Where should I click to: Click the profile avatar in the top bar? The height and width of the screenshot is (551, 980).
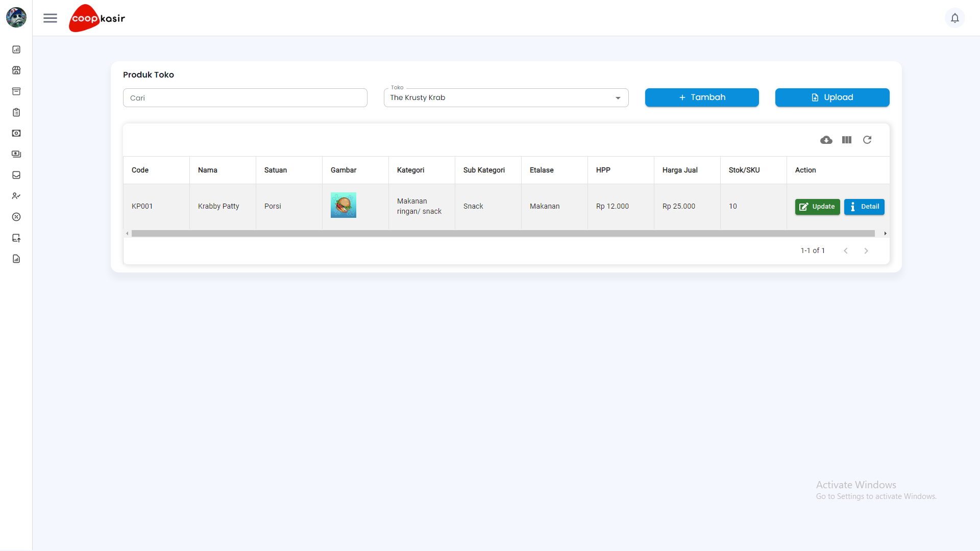[x=16, y=17]
